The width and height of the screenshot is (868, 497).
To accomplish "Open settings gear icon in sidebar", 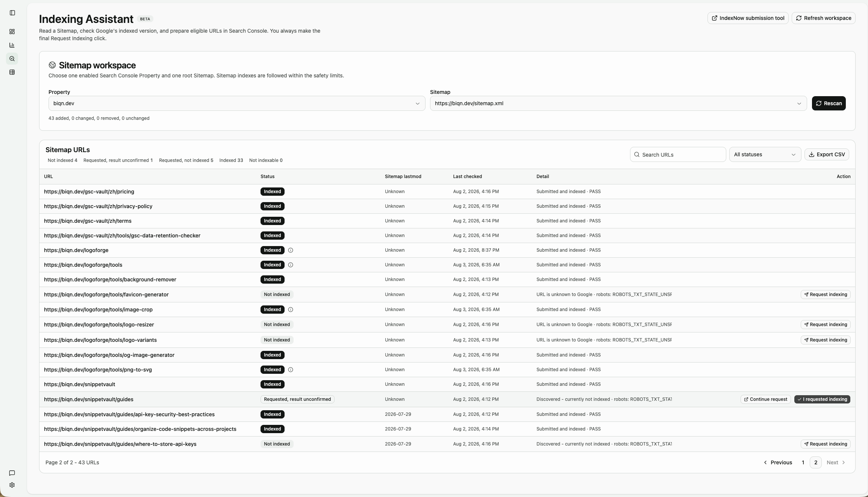I will pyautogui.click(x=12, y=485).
